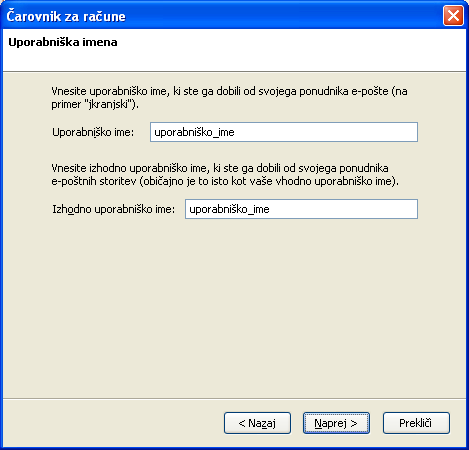Image resolution: width=469 pixels, height=450 pixels.
Task: Click the paragraph about izhodno uporabniško ime
Action: [225, 175]
